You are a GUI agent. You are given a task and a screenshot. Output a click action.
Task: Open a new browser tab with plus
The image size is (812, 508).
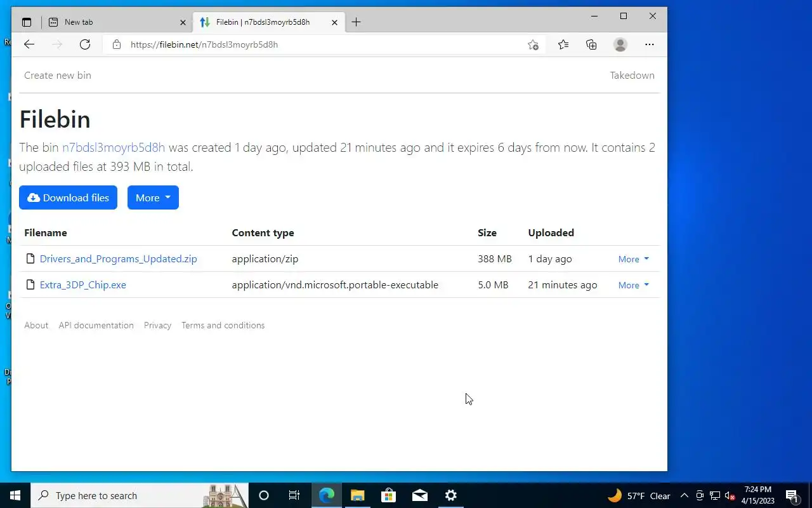coord(356,22)
